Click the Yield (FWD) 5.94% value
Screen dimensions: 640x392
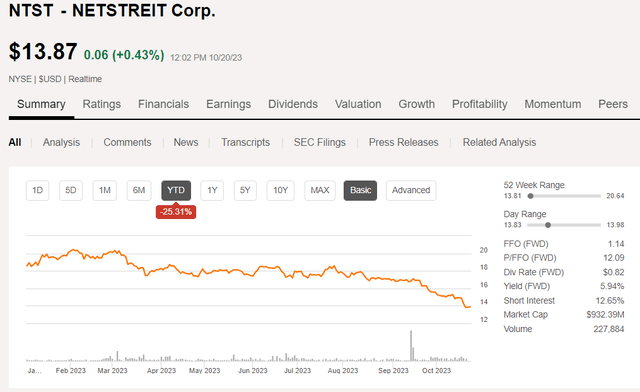tap(612, 286)
